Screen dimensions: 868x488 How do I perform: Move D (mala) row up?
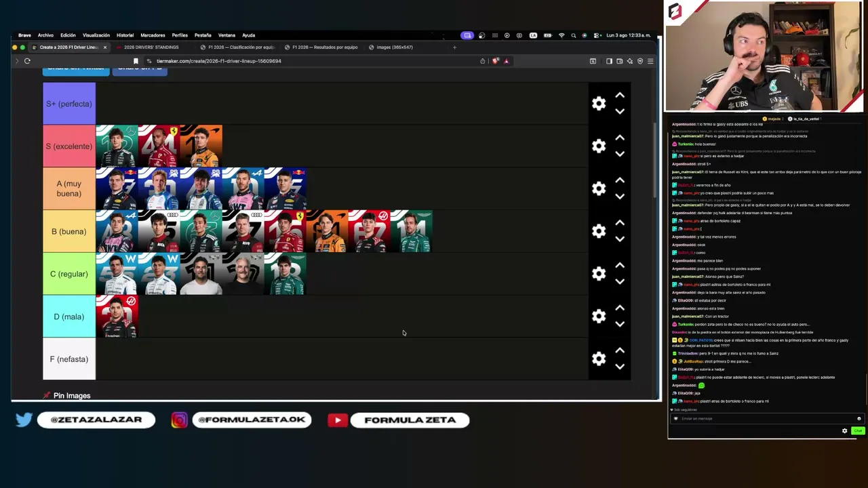[x=620, y=308]
